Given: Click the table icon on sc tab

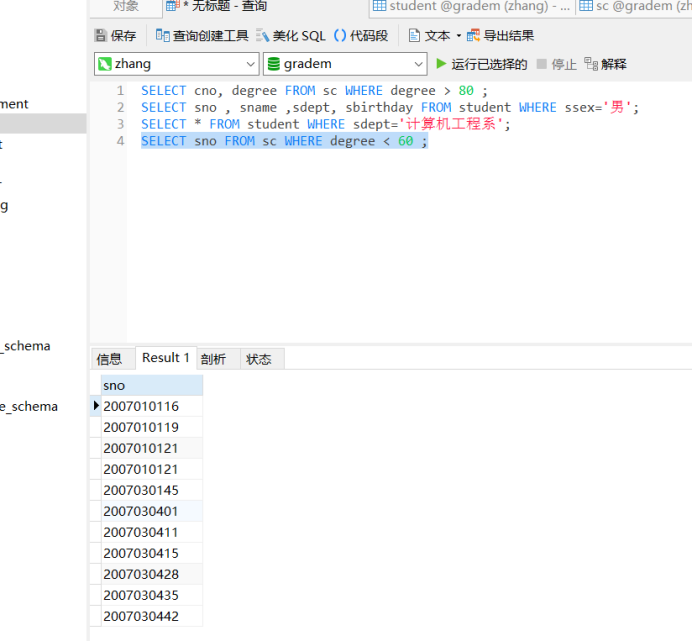Looking at the screenshot, I should tap(586, 6).
